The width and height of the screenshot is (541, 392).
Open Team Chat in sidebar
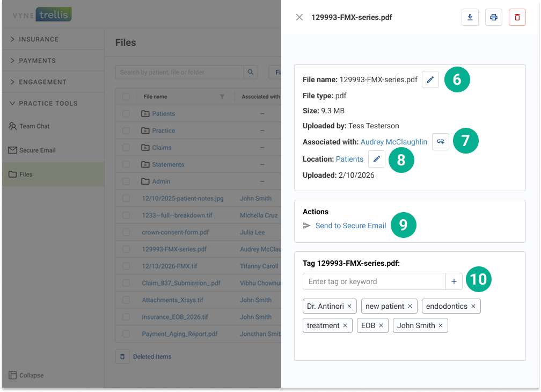click(x=34, y=126)
